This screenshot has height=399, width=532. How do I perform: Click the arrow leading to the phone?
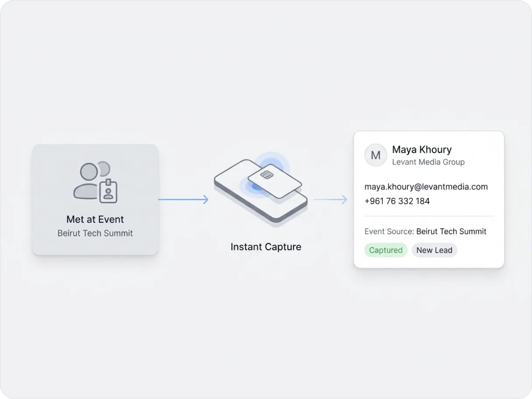pos(183,200)
